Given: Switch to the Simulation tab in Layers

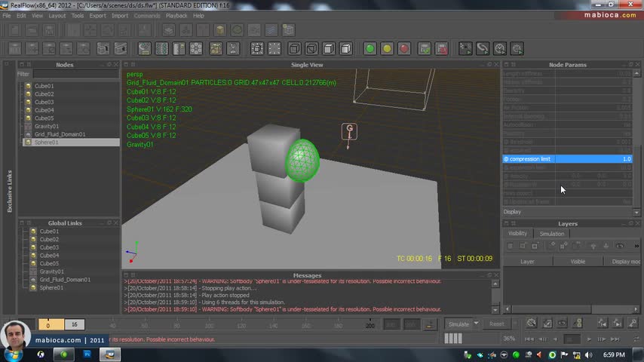Looking at the screenshot, I should coord(551,234).
